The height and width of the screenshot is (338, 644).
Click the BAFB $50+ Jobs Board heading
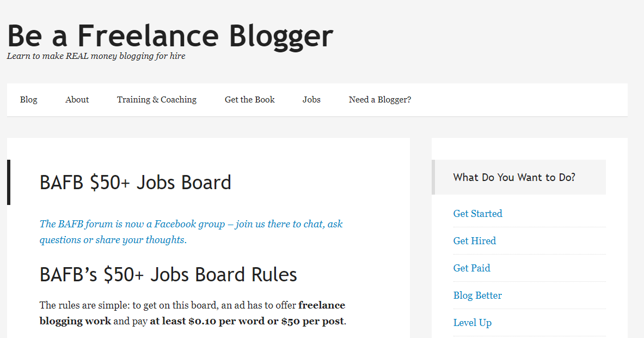pyautogui.click(x=134, y=182)
